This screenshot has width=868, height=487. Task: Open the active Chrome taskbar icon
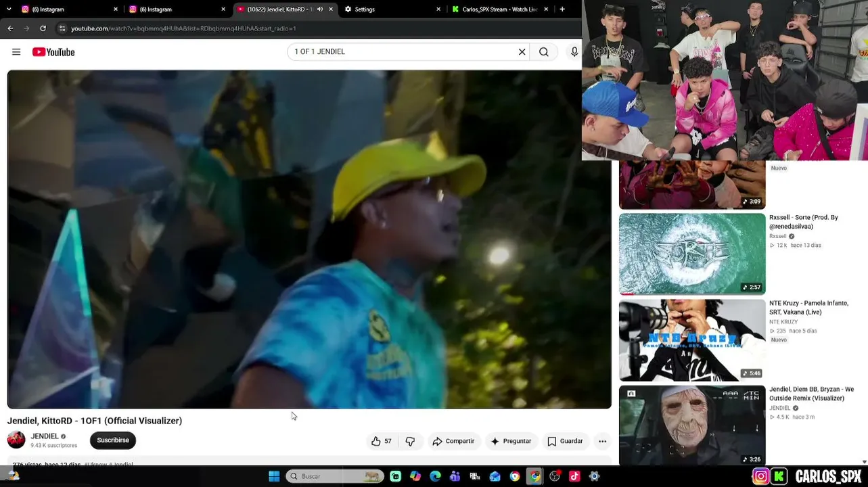tap(534, 476)
